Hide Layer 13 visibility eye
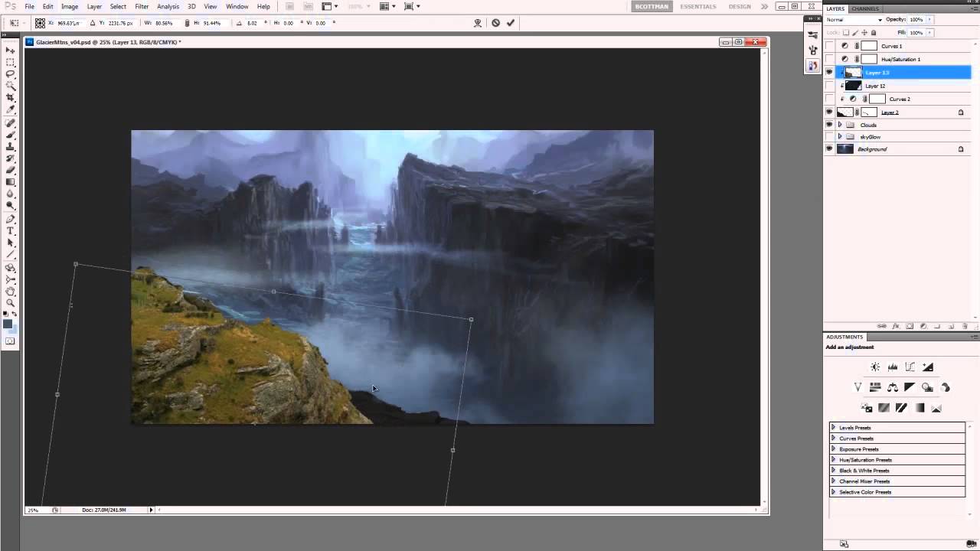 pyautogui.click(x=829, y=72)
